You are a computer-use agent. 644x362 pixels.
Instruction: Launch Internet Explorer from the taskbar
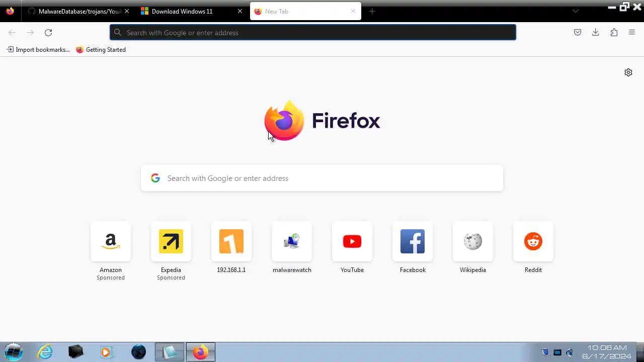point(45,352)
